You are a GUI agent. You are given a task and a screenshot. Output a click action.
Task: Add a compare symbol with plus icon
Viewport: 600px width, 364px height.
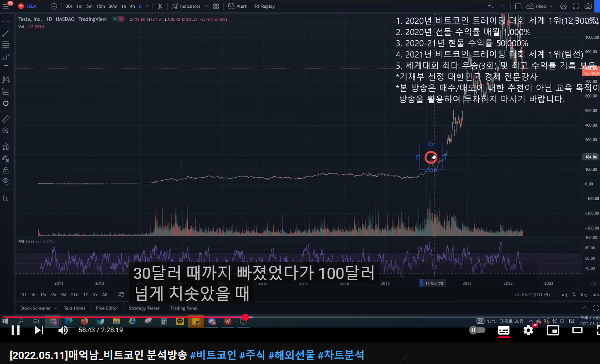click(x=54, y=6)
